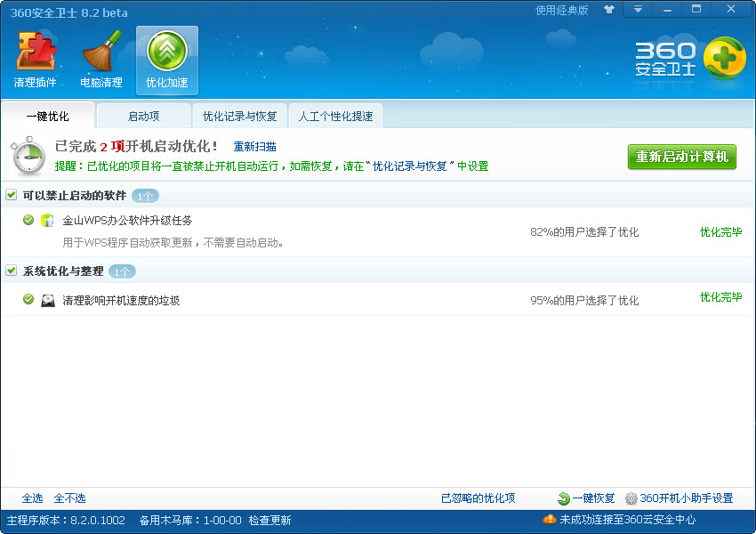Collapse the 可以禁止启动的软件 section header
756x534 pixels.
pos(75,195)
